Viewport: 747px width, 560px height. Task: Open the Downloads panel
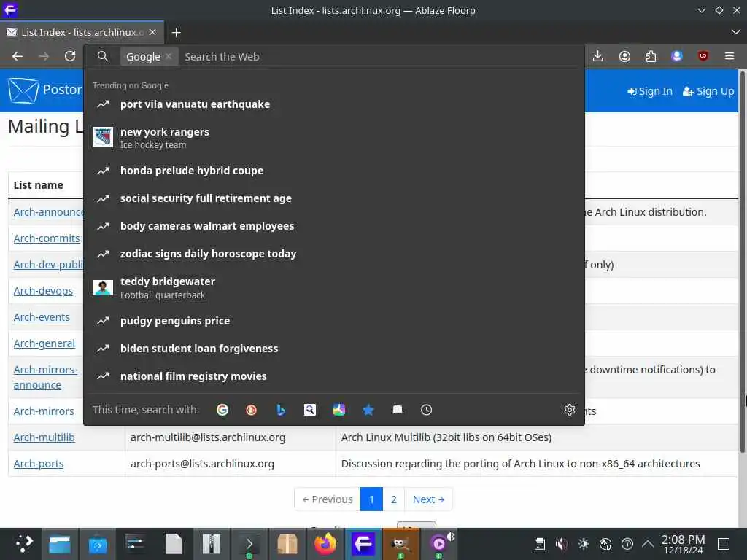(598, 56)
